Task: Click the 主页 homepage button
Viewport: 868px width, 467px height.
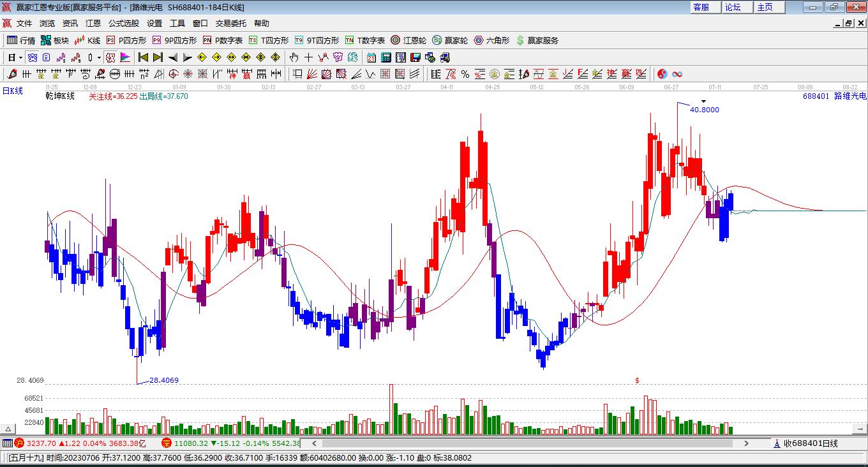Action: (x=768, y=7)
